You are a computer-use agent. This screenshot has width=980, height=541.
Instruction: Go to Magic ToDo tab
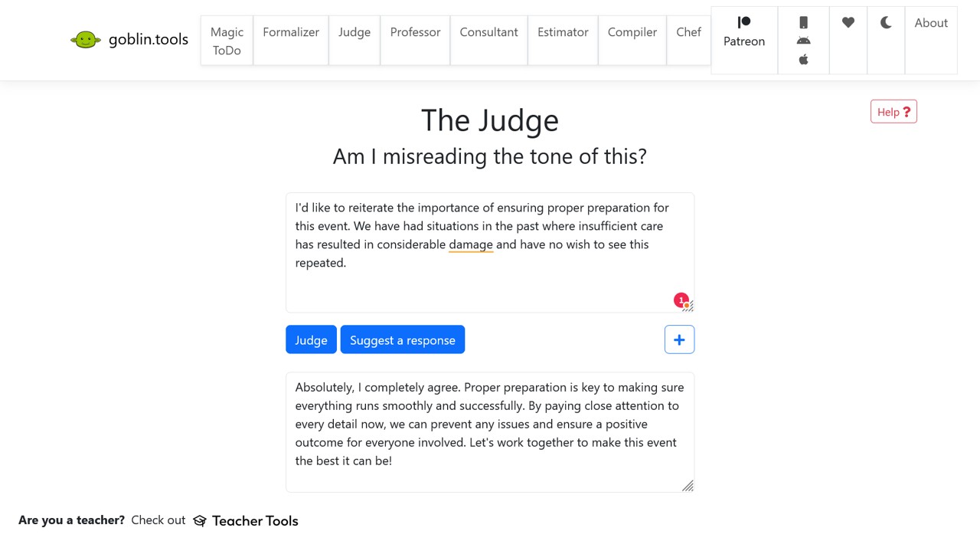click(227, 41)
